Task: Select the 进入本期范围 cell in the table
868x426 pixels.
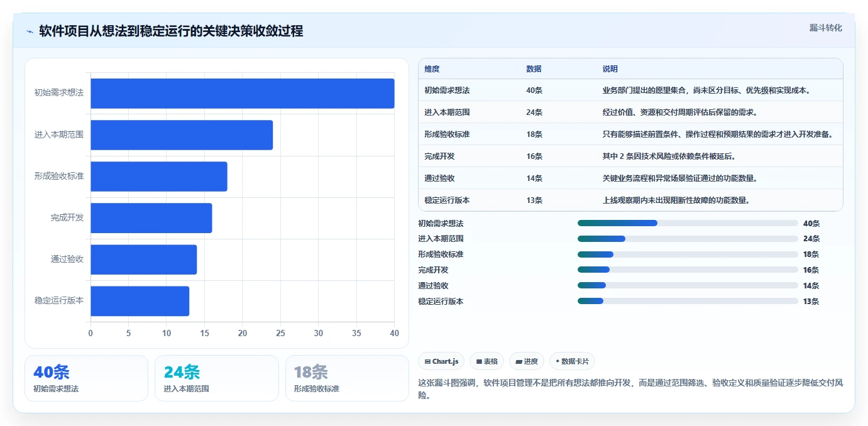Action: (x=447, y=112)
